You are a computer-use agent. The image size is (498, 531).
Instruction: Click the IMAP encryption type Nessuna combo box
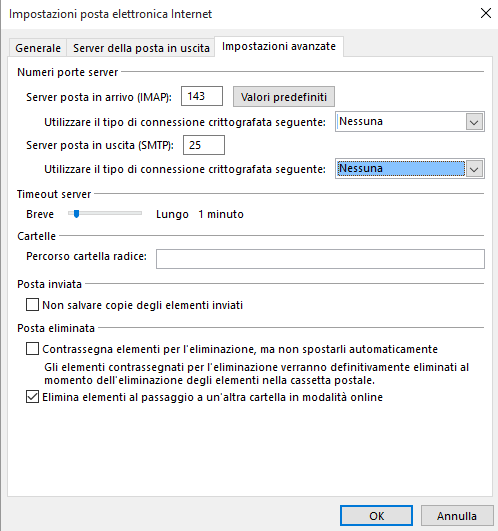pos(410,122)
